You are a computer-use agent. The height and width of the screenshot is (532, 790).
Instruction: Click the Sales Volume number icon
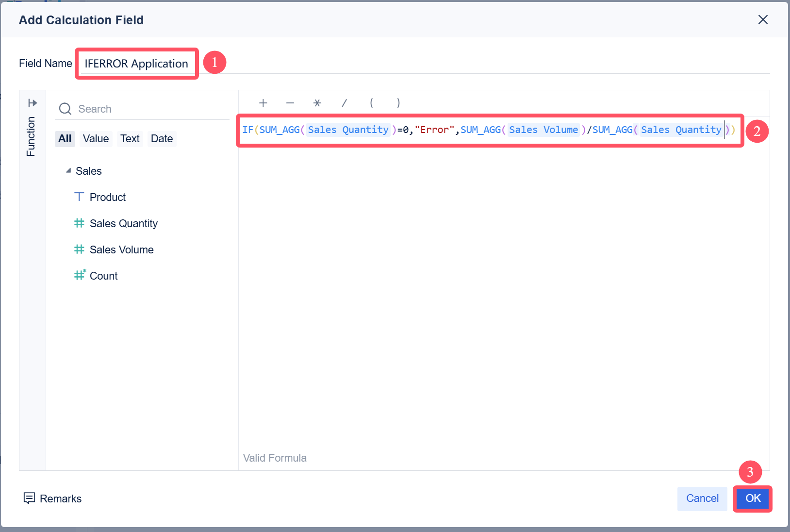(x=79, y=249)
